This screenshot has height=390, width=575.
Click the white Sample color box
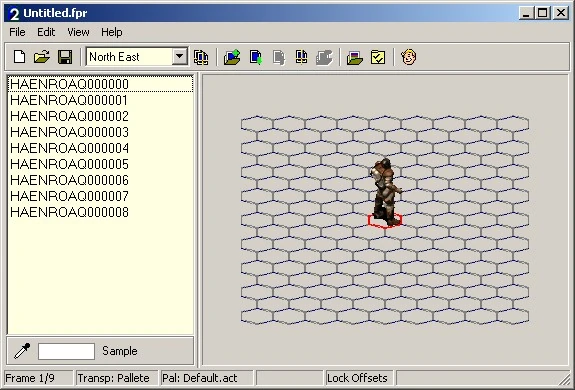66,351
